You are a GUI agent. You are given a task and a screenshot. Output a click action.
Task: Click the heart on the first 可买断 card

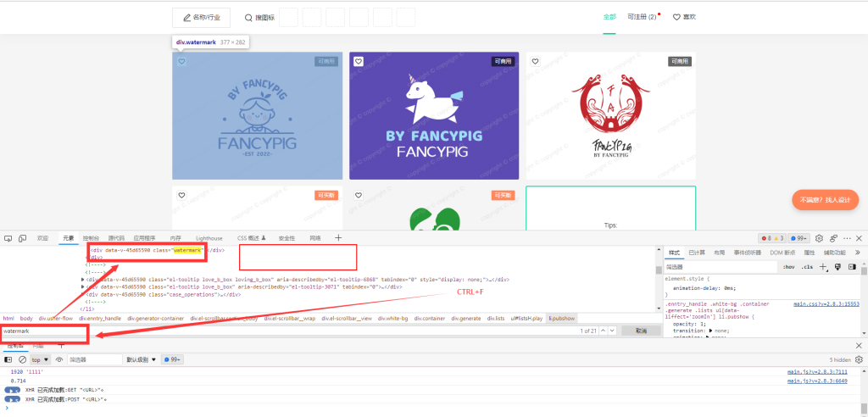(181, 195)
